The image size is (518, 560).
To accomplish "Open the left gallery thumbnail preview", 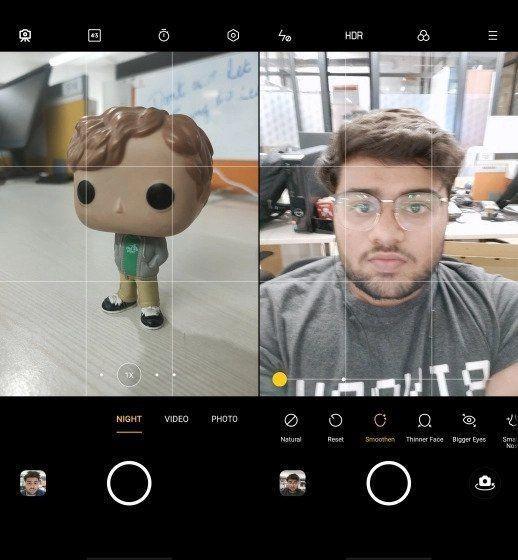I will [x=33, y=483].
